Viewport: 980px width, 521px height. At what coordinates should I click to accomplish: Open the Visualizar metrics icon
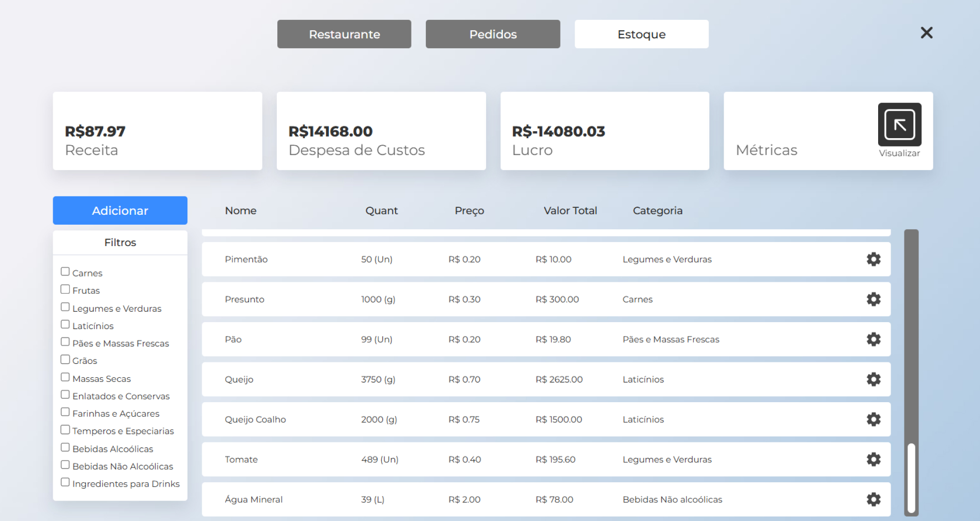899,123
